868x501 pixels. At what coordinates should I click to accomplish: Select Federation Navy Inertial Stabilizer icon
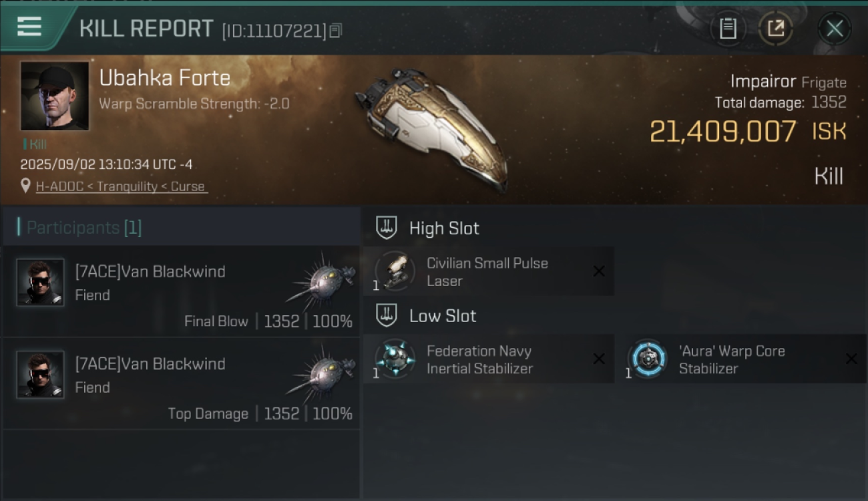tap(395, 359)
